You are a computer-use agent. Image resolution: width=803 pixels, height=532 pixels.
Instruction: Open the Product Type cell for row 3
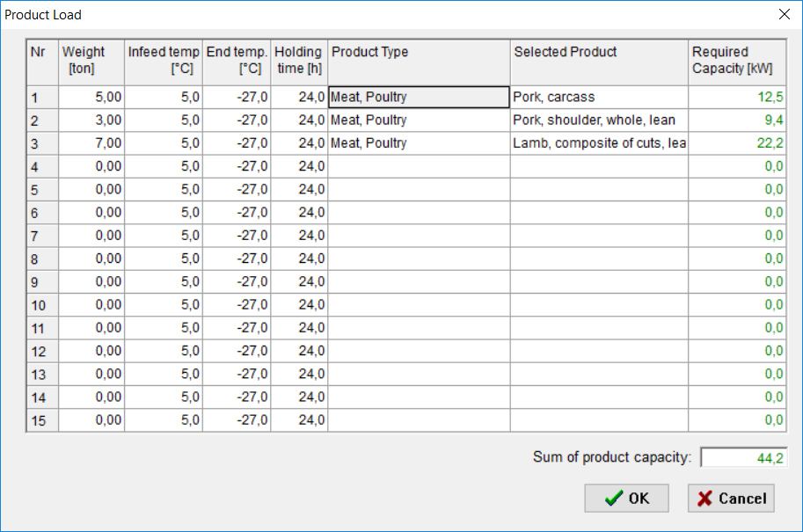419,143
